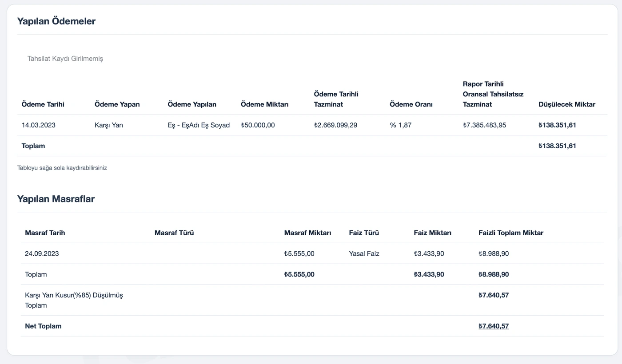Click bold ₺5.555,00 in expenses Toplam row
The height and width of the screenshot is (364, 622).
point(299,274)
